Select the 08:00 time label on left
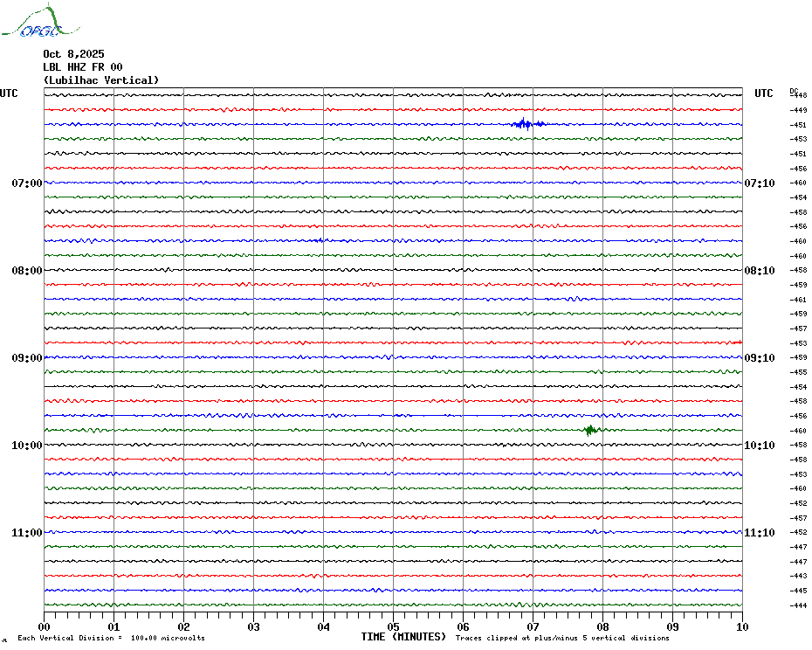 click(27, 271)
